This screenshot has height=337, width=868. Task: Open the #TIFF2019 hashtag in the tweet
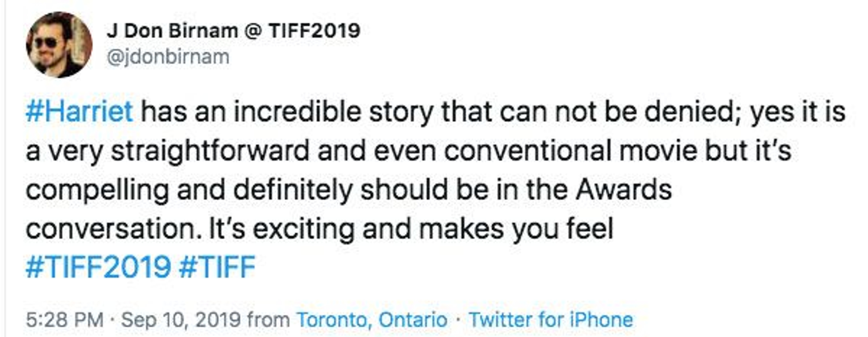point(98,267)
